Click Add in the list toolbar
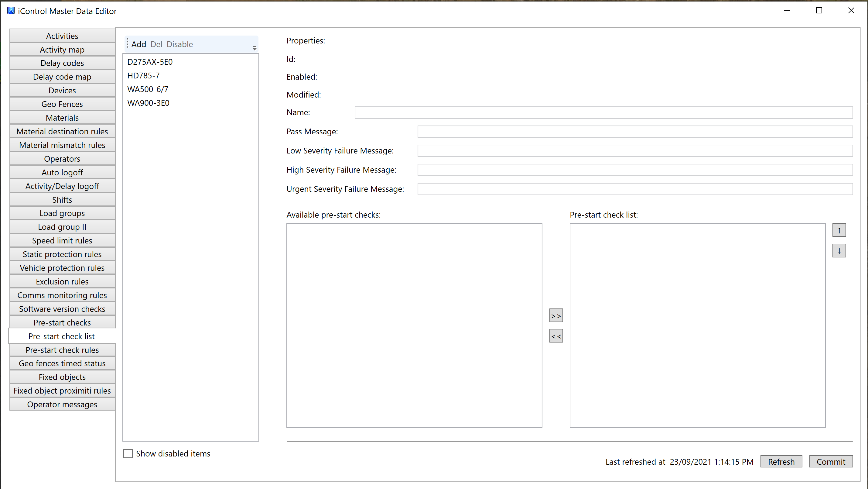Image resolution: width=868 pixels, height=489 pixels. (x=138, y=44)
